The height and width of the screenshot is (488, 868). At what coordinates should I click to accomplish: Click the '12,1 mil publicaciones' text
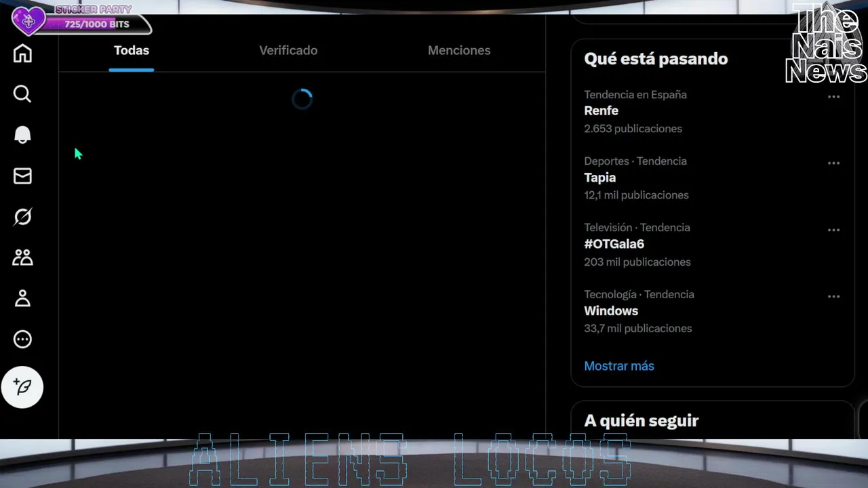point(636,195)
